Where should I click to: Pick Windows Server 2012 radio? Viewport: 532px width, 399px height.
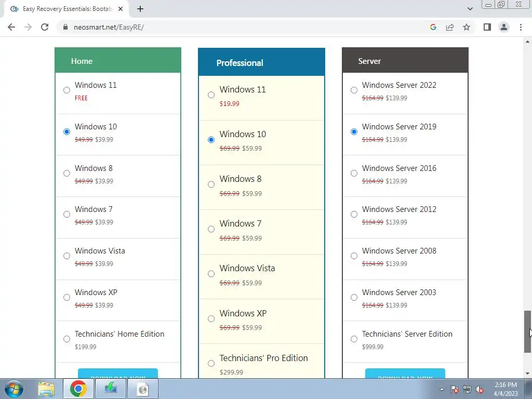[x=354, y=215]
